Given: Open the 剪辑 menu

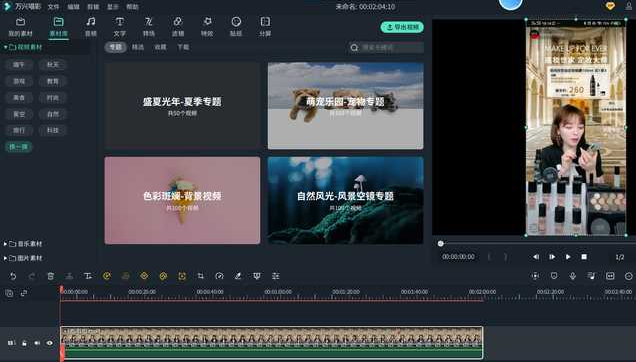Looking at the screenshot, I should pyautogui.click(x=93, y=7).
